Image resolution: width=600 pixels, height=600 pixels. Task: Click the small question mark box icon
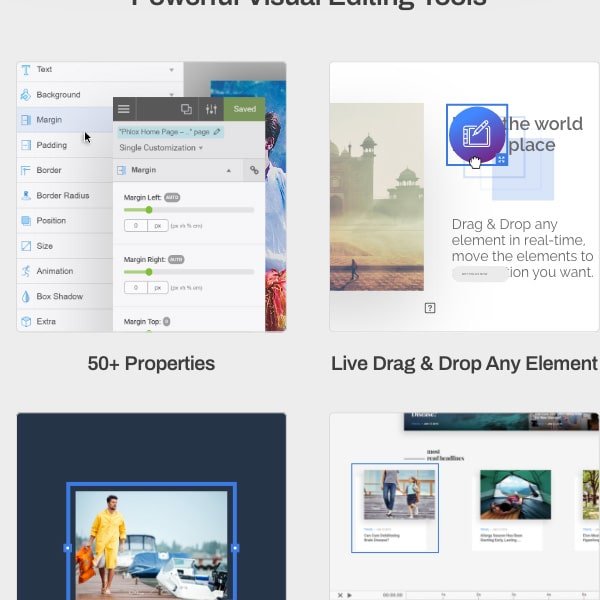tap(430, 308)
